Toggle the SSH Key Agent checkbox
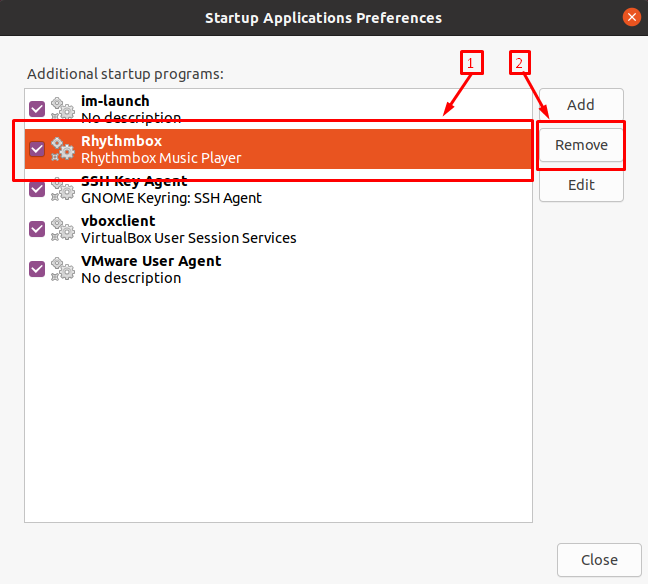Image resolution: width=648 pixels, height=584 pixels. 37,189
